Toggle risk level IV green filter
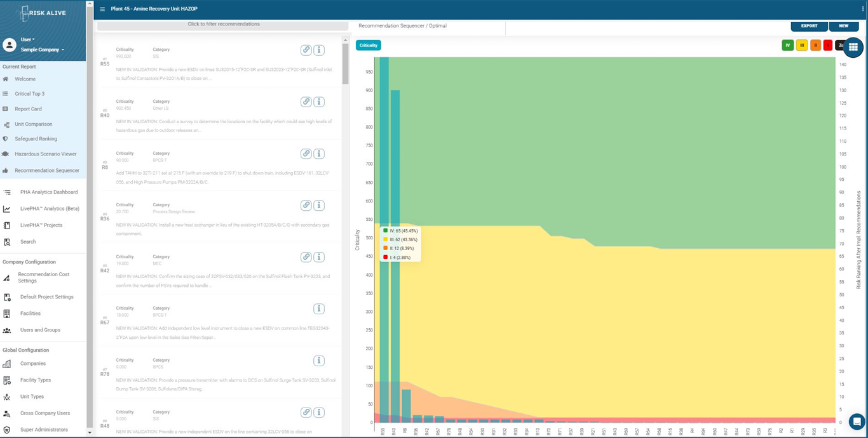Screen dimensions: 868x438 [787, 45]
